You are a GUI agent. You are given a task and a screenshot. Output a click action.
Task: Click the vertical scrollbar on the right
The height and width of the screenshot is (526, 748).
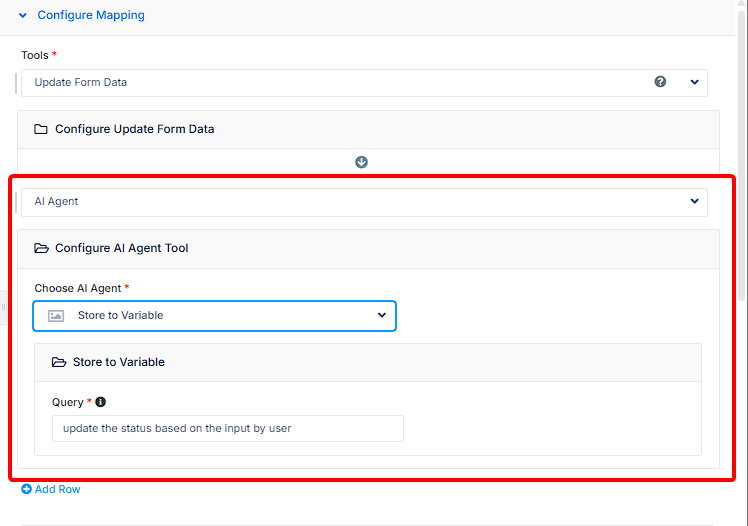(741, 150)
